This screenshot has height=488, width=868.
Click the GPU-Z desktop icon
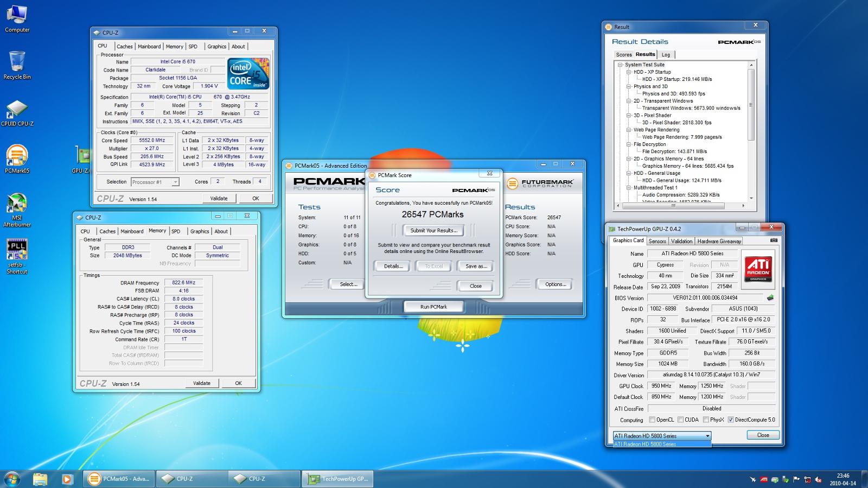82,160
